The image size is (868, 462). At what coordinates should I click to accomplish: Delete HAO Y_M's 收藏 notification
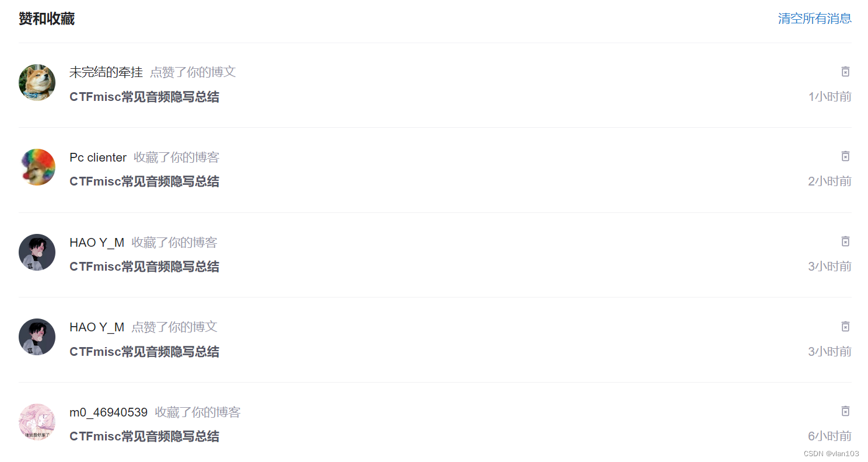tap(845, 242)
